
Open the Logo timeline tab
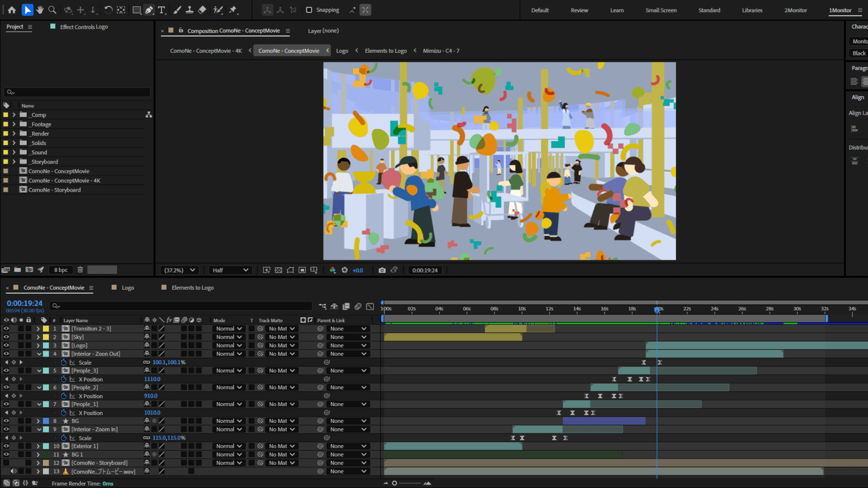coord(127,288)
